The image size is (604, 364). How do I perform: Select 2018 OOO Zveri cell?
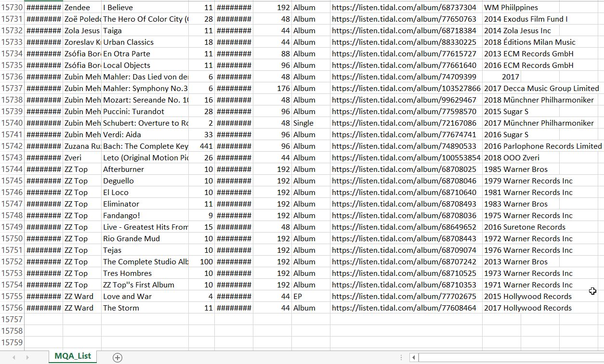tap(512, 158)
